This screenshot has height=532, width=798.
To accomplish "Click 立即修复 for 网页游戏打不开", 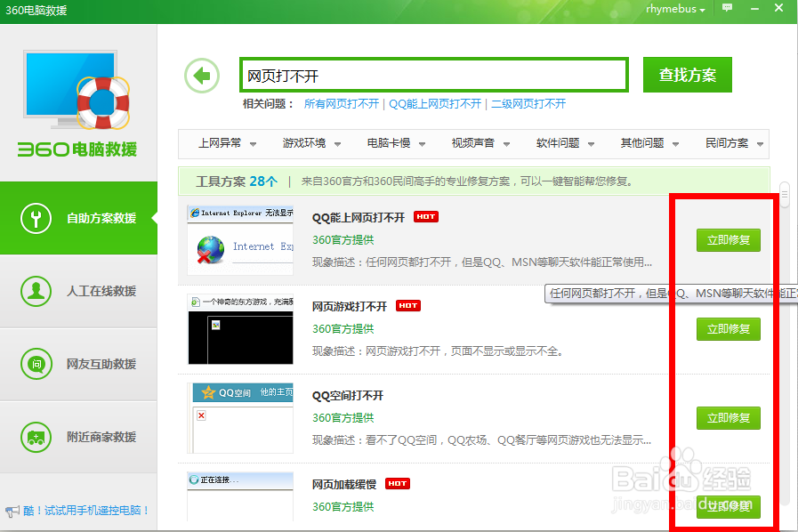I will click(x=729, y=329).
